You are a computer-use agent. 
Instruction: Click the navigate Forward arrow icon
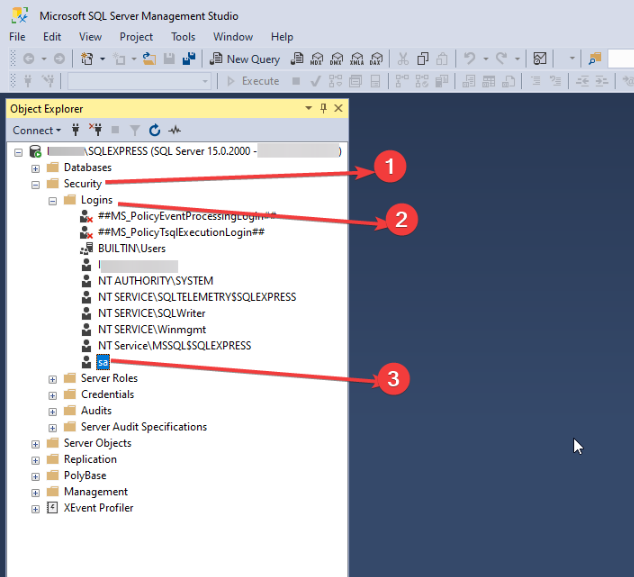pyautogui.click(x=59, y=59)
